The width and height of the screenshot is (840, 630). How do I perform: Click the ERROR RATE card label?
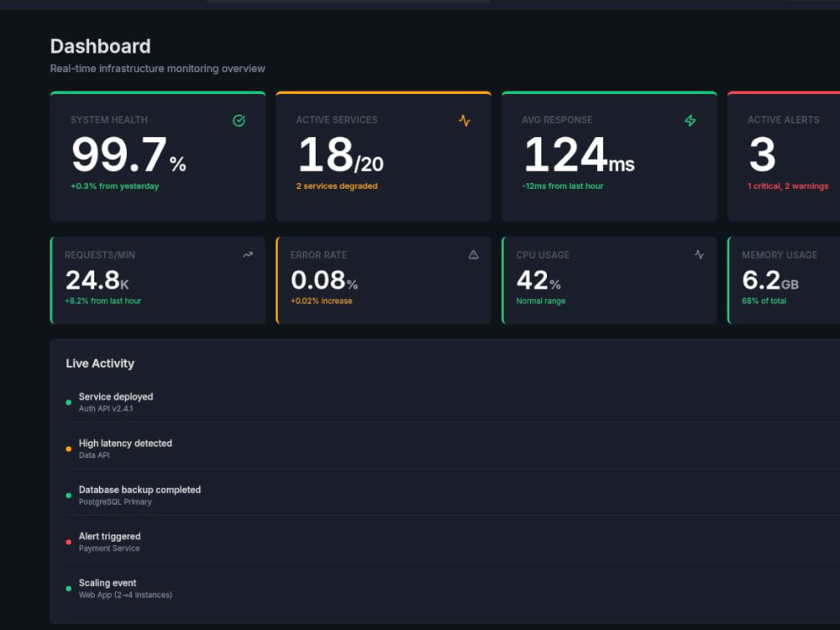[x=318, y=255]
